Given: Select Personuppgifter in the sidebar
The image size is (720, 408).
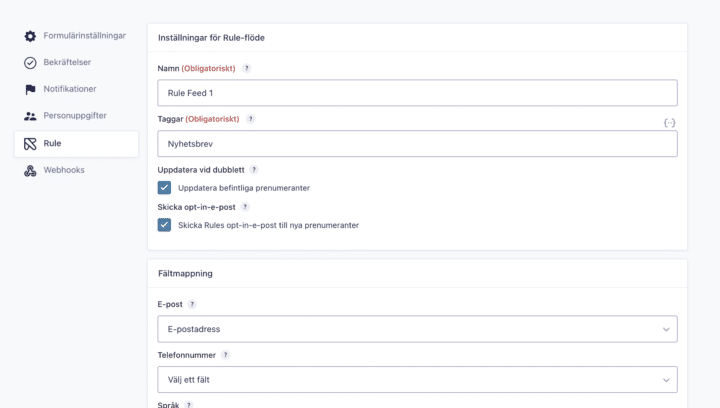Looking at the screenshot, I should [x=75, y=116].
